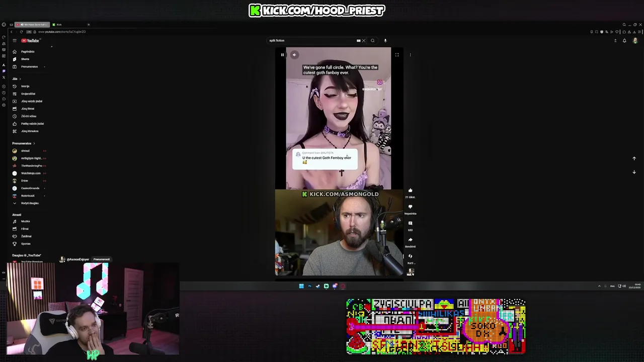Image resolution: width=644 pixels, height=362 pixels.
Task: Open NutoriousX channel
Action: point(28,196)
